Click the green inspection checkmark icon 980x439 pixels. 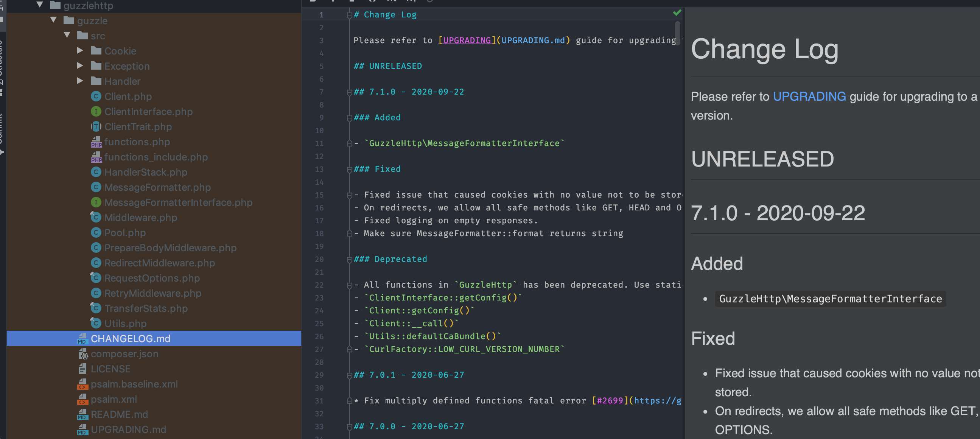[x=677, y=13]
